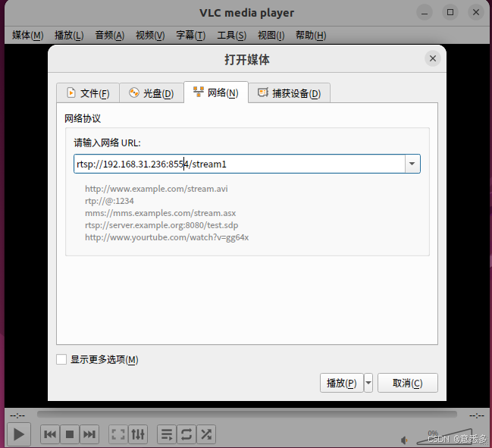Open the Video (视频) menu

point(150,35)
